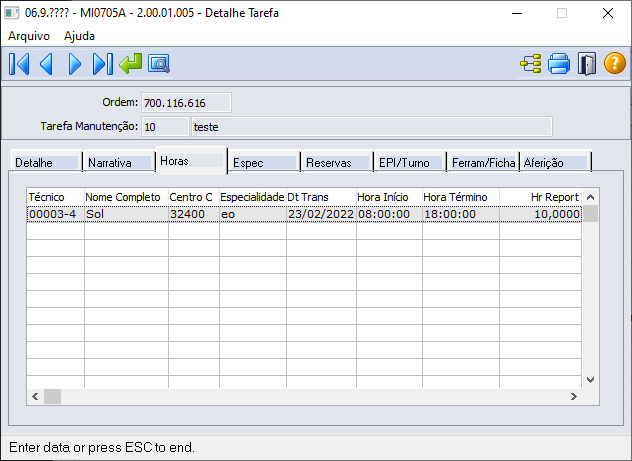Click the reported hours cell 10,0000
The height and width of the screenshot is (461, 632).
(x=541, y=214)
